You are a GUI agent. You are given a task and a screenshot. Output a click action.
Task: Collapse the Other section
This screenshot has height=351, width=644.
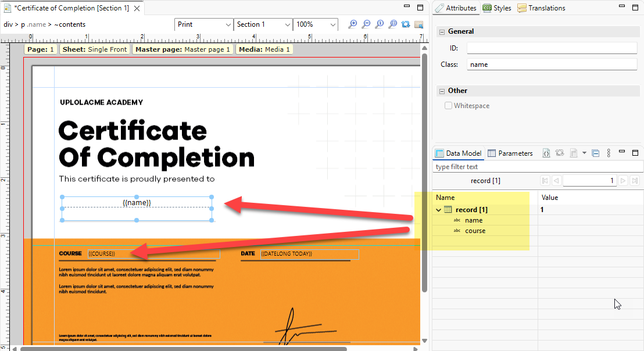point(442,91)
